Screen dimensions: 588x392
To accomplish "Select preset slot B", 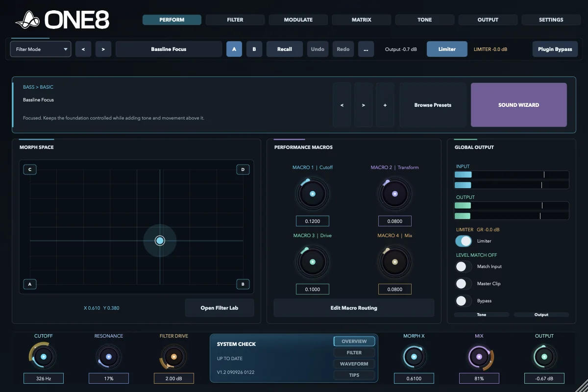I will pos(254,49).
